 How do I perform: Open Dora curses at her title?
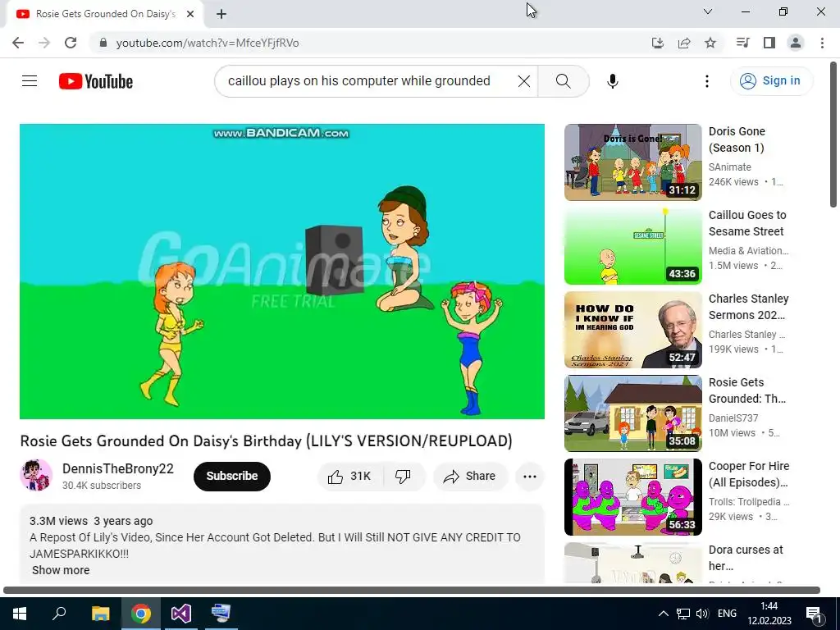click(746, 558)
